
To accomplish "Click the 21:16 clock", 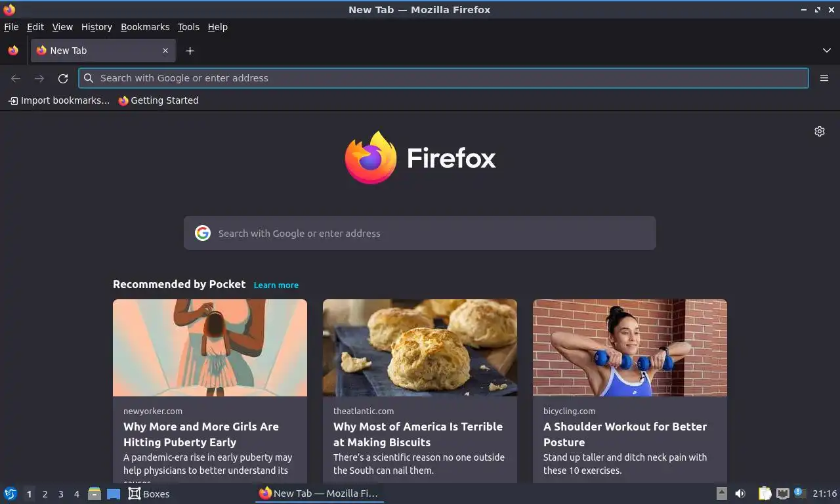I will tap(825, 493).
